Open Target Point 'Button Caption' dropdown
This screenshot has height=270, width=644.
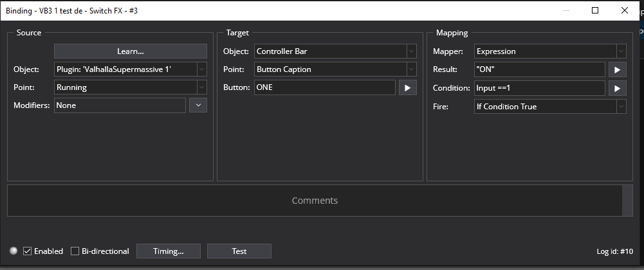coord(411,69)
